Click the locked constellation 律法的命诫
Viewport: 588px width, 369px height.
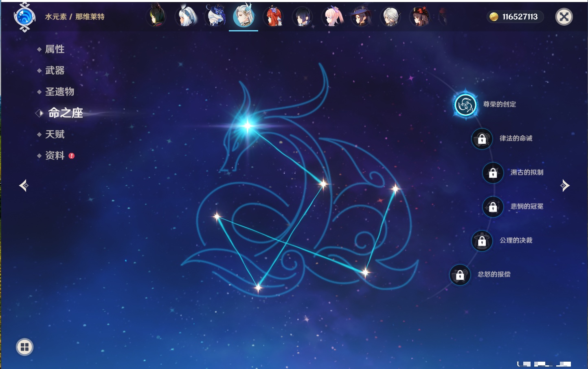[x=482, y=139]
